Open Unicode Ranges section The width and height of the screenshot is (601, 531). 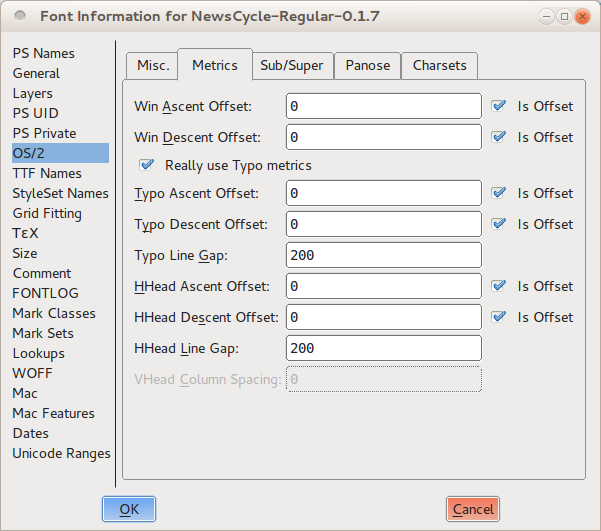pyautogui.click(x=61, y=453)
